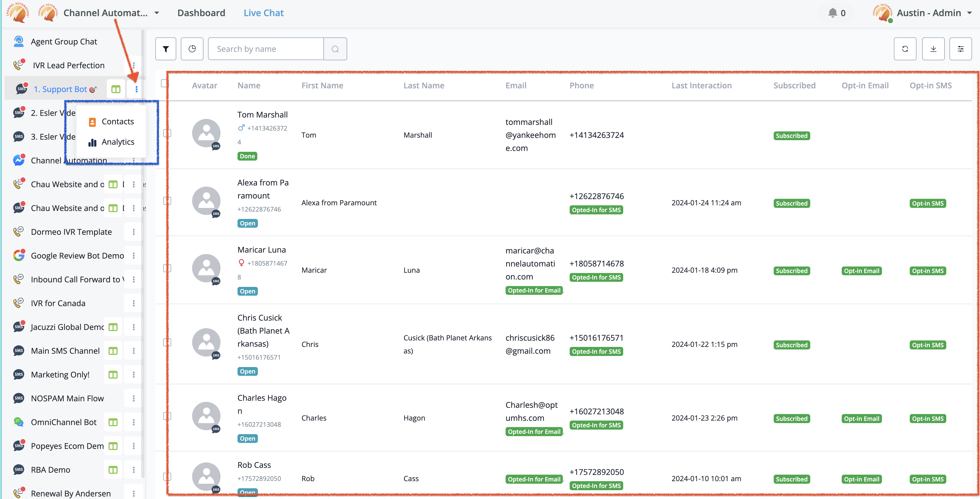This screenshot has width=980, height=499.
Task: Click Tom Marshall's avatar
Action: point(206,133)
